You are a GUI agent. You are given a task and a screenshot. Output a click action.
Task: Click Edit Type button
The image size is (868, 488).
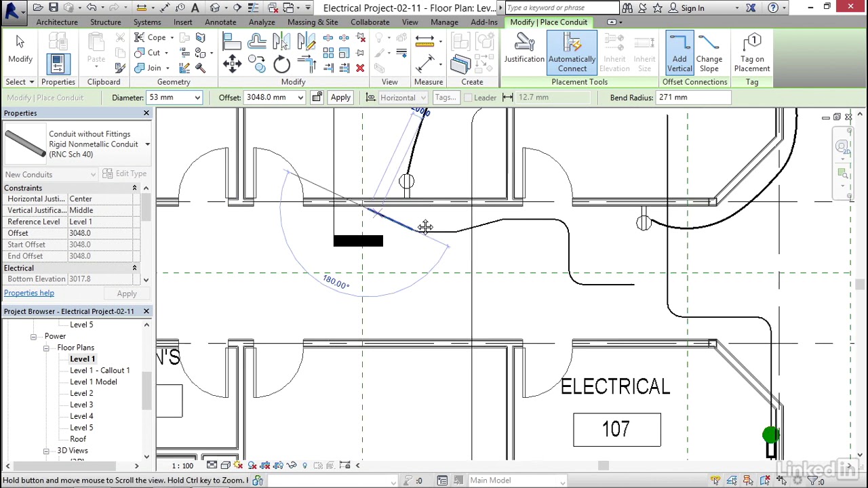click(124, 174)
